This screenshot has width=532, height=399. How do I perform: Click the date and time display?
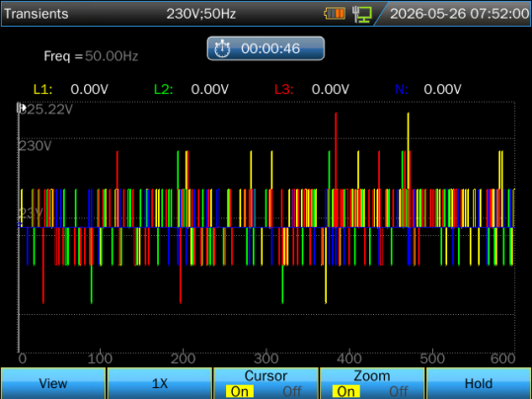click(x=459, y=14)
